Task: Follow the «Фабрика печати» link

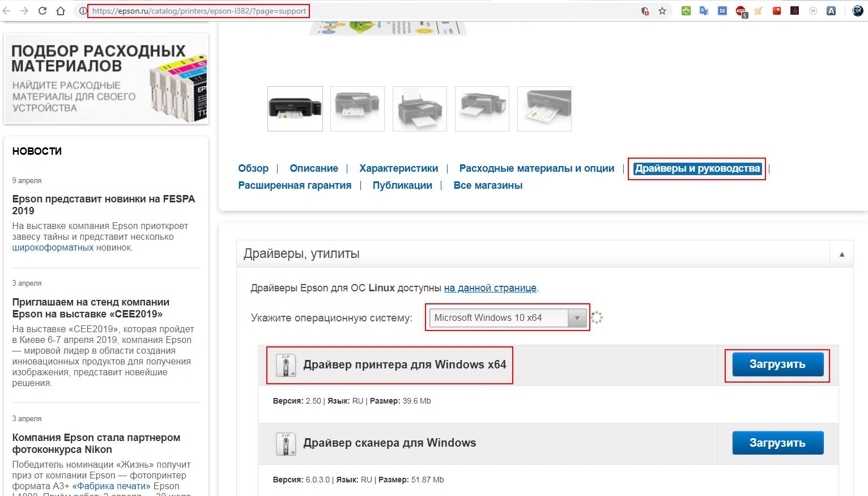Action: click(x=111, y=486)
